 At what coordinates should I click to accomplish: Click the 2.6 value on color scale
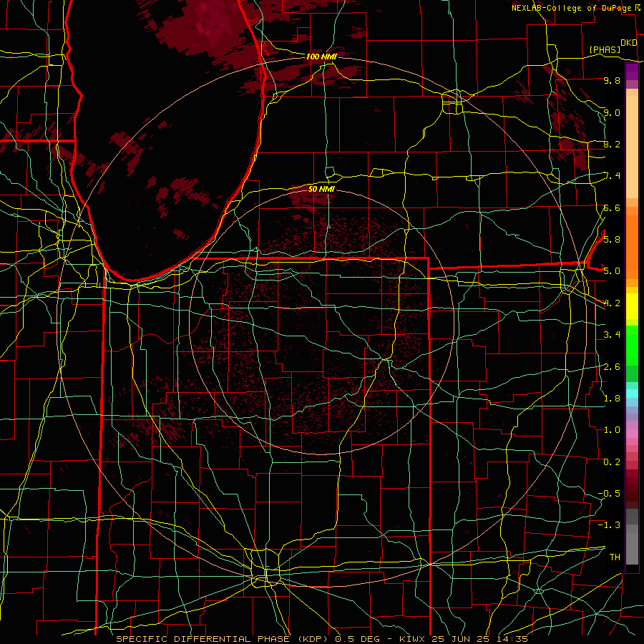(612, 366)
